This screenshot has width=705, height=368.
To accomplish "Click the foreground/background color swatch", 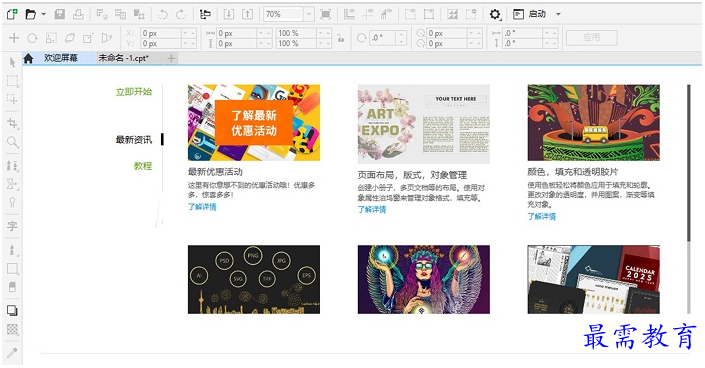I will pos(12,310).
